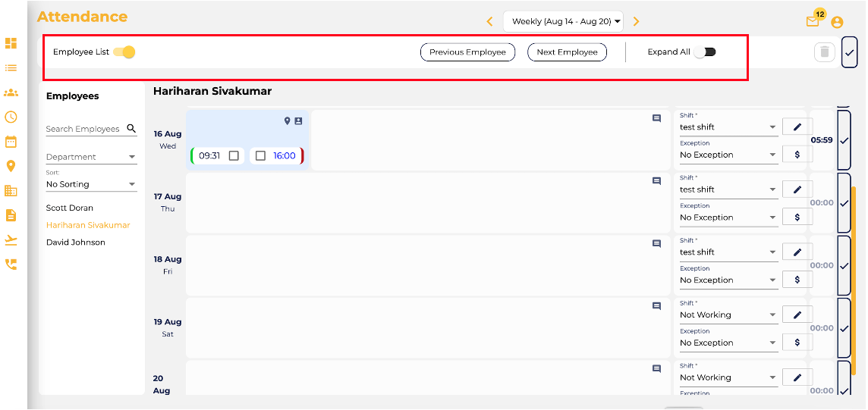Open the Weekly date range dropdown
This screenshot has height=410, width=868.
tap(563, 21)
